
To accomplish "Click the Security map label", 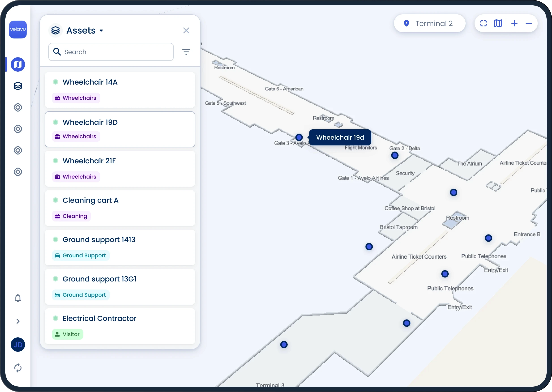I will 405,173.
